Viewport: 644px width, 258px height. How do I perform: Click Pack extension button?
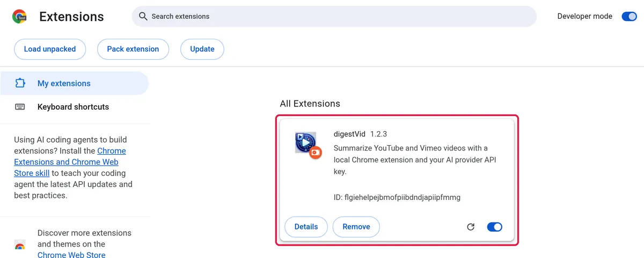tap(133, 49)
